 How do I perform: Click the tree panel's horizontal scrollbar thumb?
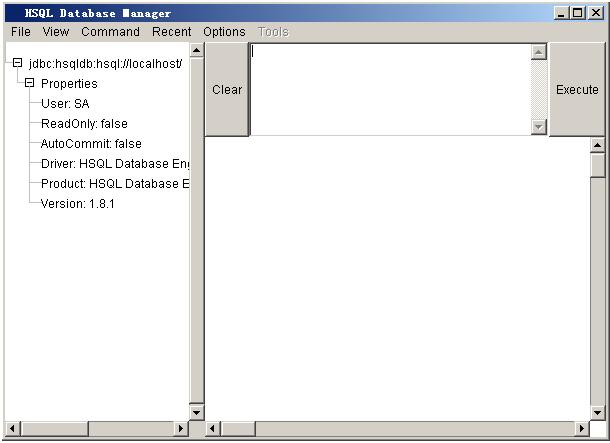(54, 429)
